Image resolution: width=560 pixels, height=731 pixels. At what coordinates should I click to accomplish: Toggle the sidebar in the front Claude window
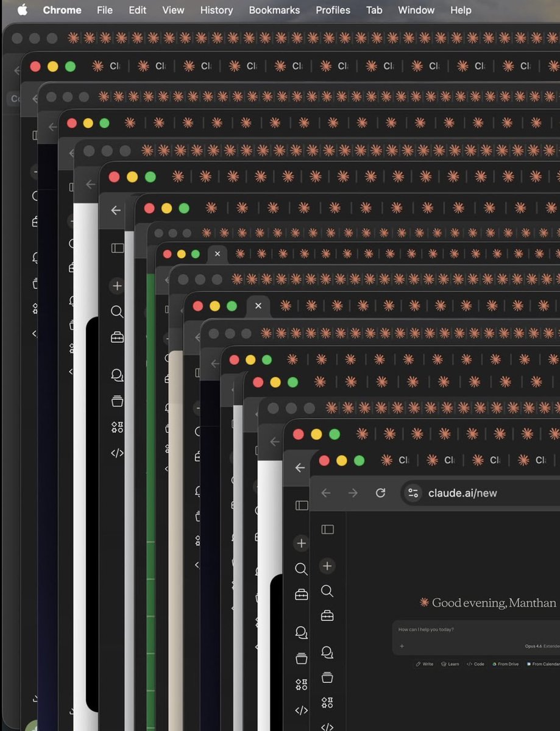click(x=328, y=529)
